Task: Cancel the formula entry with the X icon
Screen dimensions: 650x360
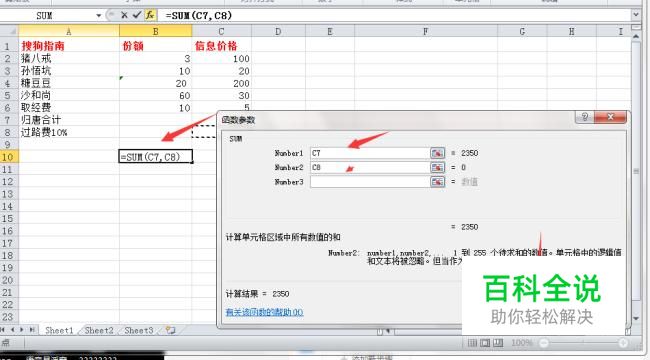Action: point(124,15)
